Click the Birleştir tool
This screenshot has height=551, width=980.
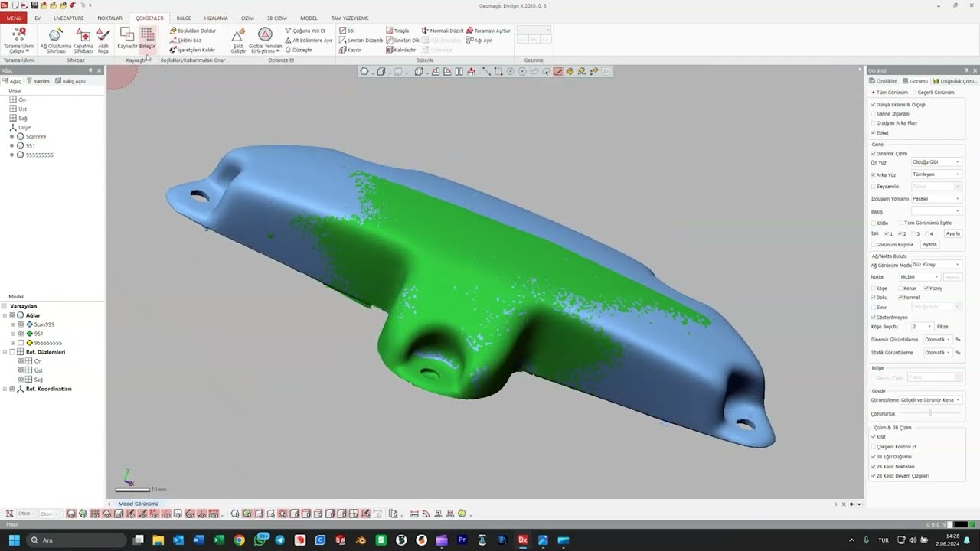click(147, 39)
